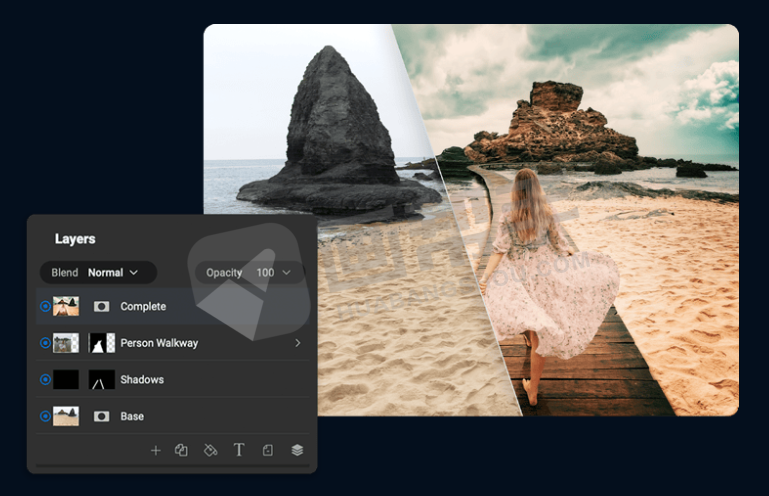Screen dimensions: 769x496
Task: Toggle visibility of Person Walkway layer
Action: click(45, 343)
